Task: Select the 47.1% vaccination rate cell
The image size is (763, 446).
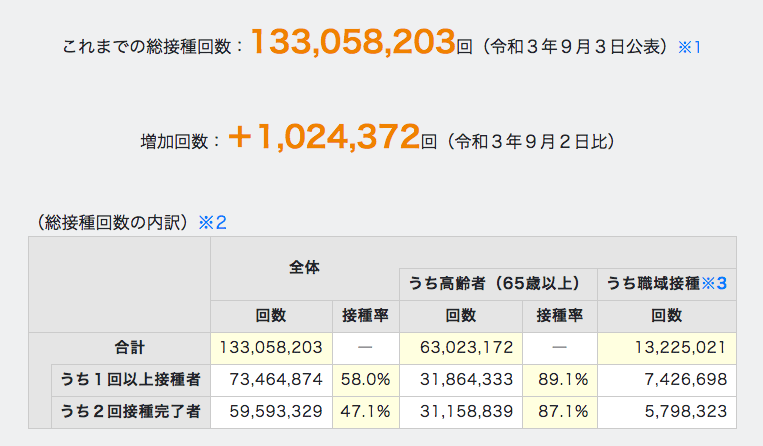Action: [365, 411]
